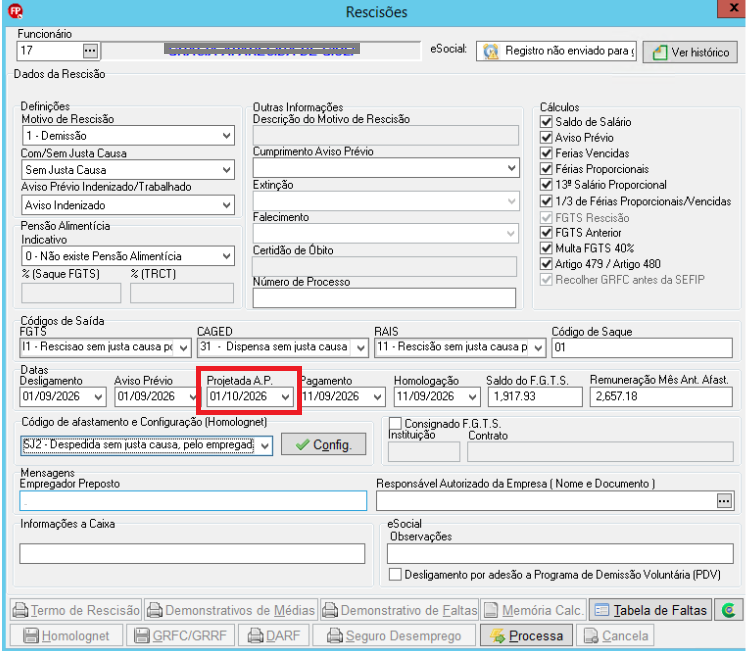Click Demonstrativos de Médias button
The width and height of the screenshot is (749, 655).
[231, 611]
